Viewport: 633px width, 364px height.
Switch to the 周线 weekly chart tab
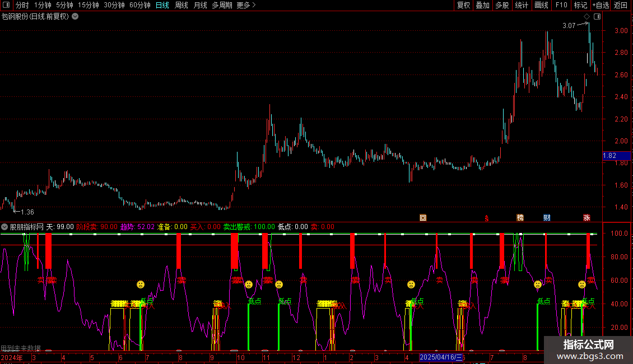181,5
